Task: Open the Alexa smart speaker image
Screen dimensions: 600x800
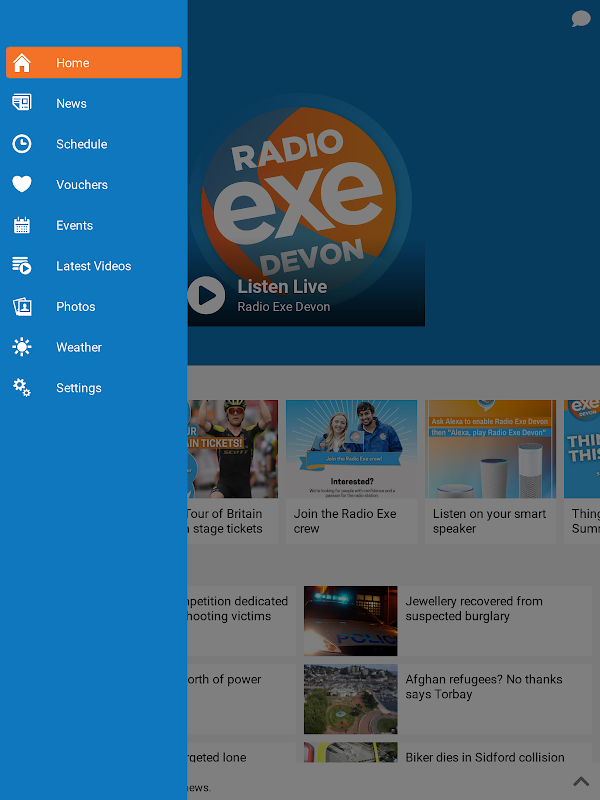Action: point(490,448)
